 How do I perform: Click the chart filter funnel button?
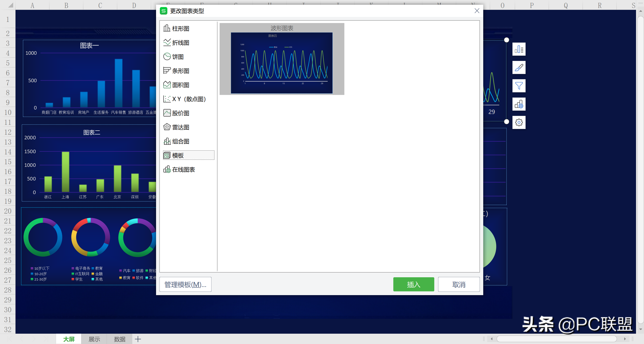pyautogui.click(x=519, y=86)
